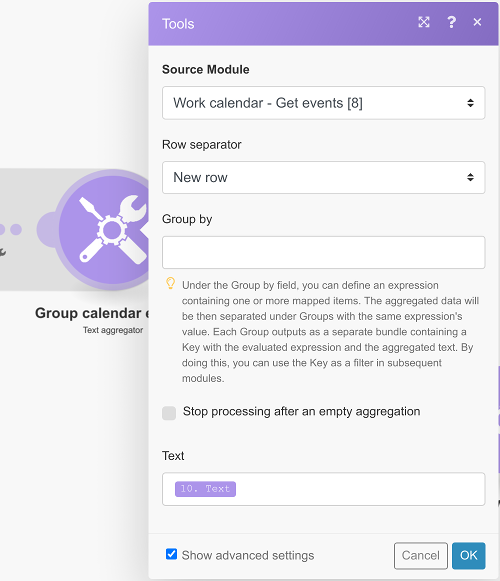
Task: Click the arrows on Work calendar select box
Action: point(470,103)
